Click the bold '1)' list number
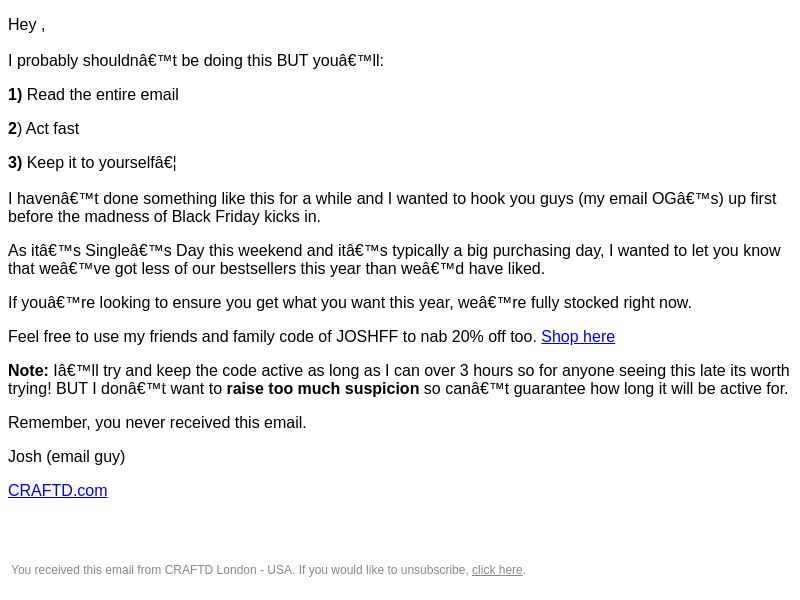The height and width of the screenshot is (600, 800). (15, 94)
